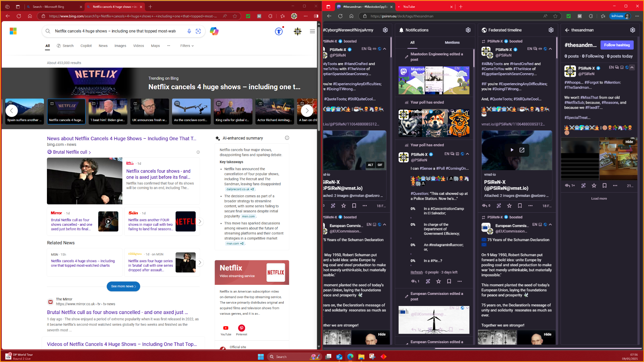This screenshot has width=644, height=362.
Task: Expand Brutal Netflix cull topic chevron
Action: (90, 152)
